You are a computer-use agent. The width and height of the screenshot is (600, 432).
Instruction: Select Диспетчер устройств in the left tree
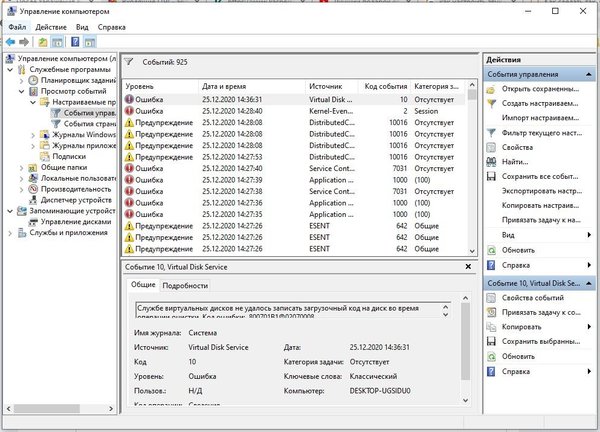76,200
